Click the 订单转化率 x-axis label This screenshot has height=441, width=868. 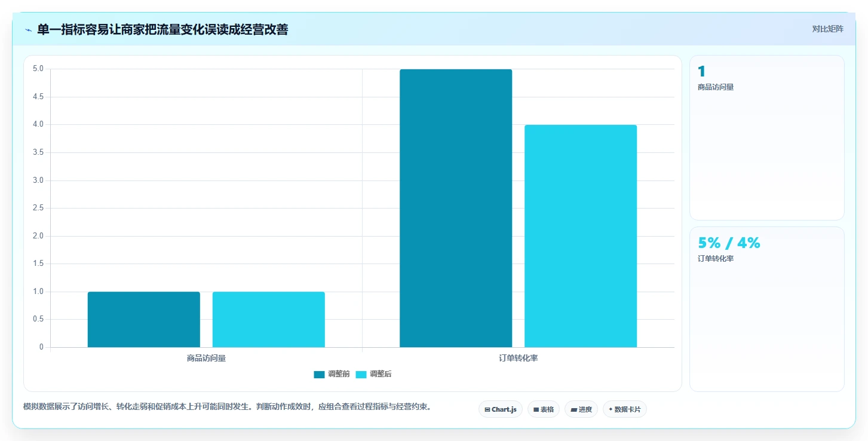[x=519, y=359]
